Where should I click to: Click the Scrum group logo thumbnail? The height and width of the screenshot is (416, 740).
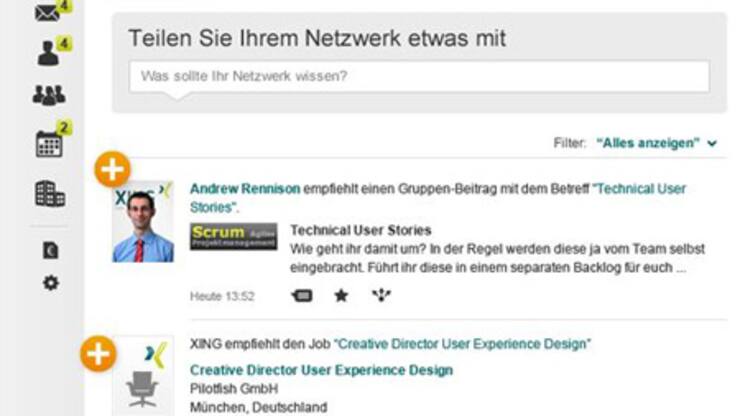tap(234, 238)
